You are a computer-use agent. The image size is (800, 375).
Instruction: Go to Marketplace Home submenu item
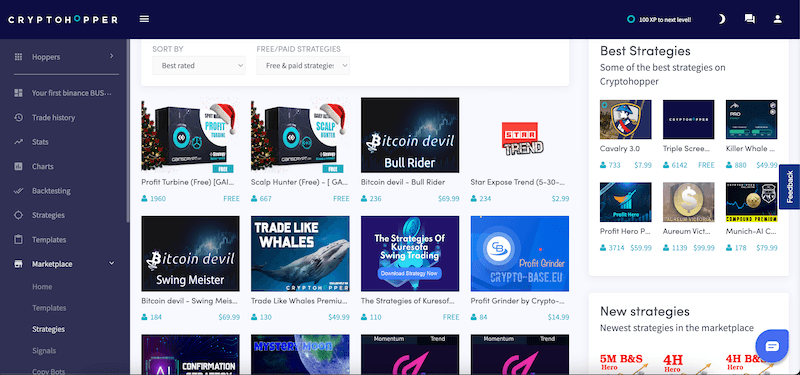tap(42, 287)
